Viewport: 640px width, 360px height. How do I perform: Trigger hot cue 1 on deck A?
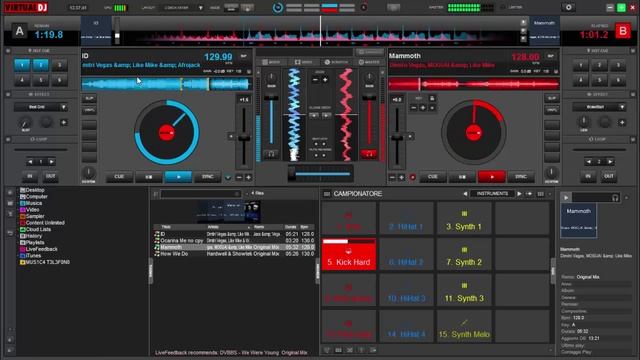pyautogui.click(x=22, y=65)
